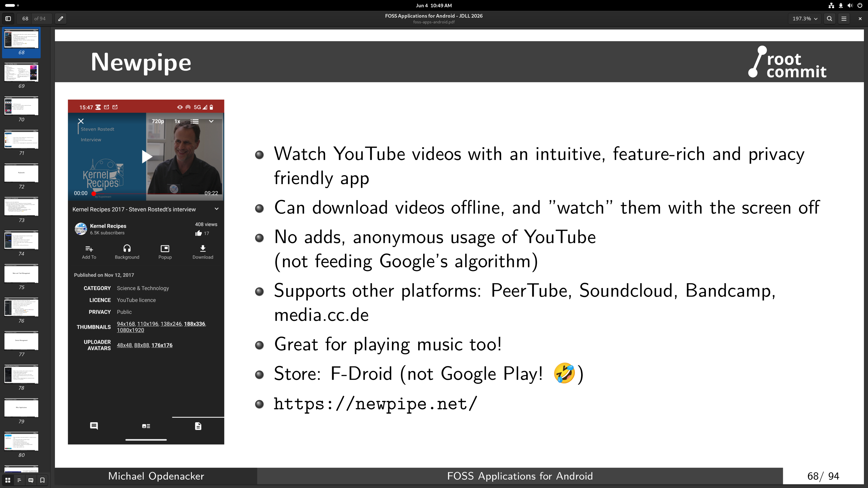This screenshot has width=868, height=488.
Task: Click 'Michael Opdenacker' in the slide footer
Action: click(156, 476)
